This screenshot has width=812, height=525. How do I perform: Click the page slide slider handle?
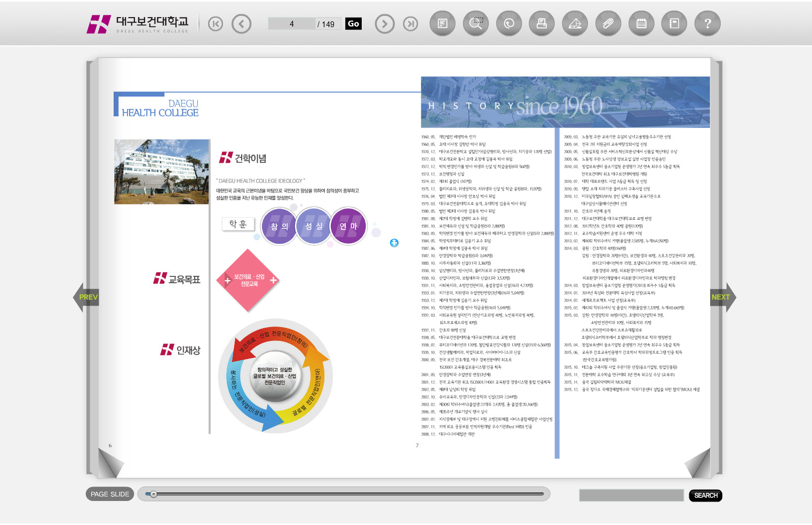click(x=153, y=494)
